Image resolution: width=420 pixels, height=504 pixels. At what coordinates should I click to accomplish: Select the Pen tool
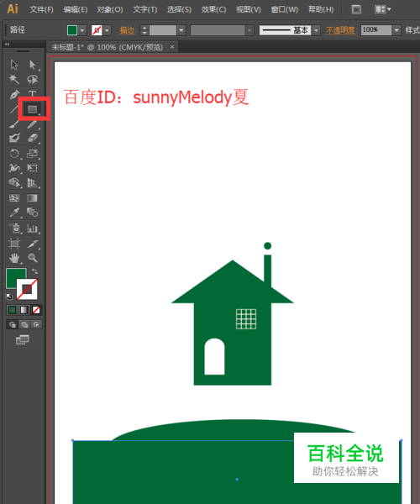tap(14, 94)
